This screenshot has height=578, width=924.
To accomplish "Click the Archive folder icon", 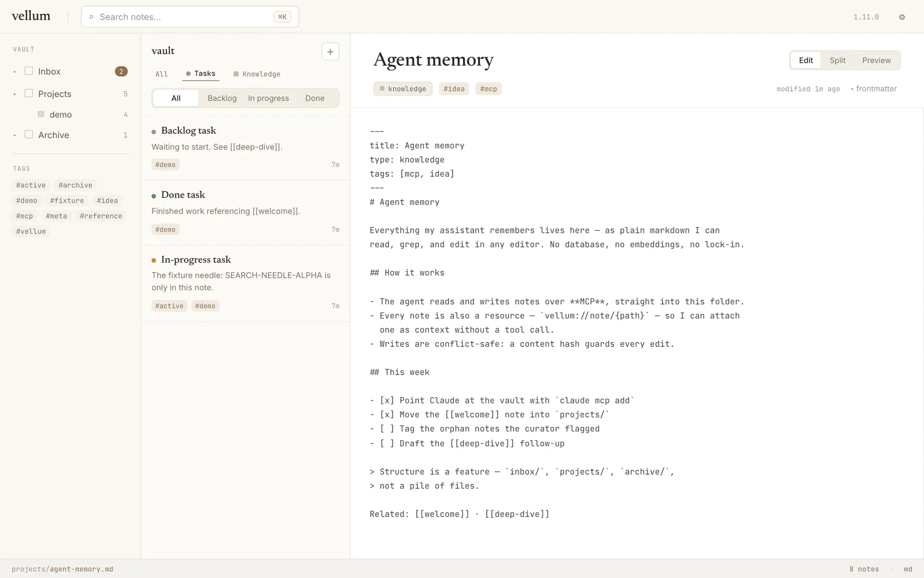I will (x=29, y=135).
